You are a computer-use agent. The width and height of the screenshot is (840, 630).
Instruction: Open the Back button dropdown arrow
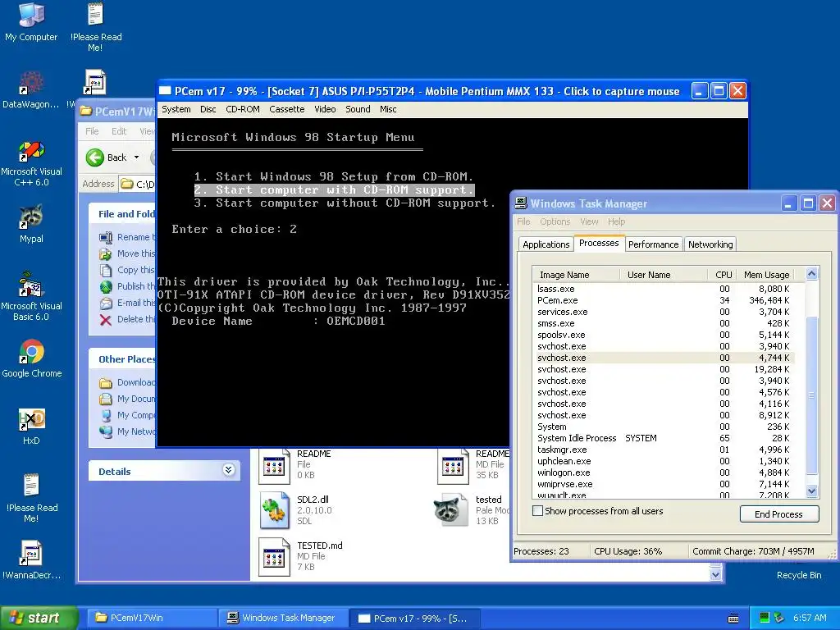pos(137,157)
